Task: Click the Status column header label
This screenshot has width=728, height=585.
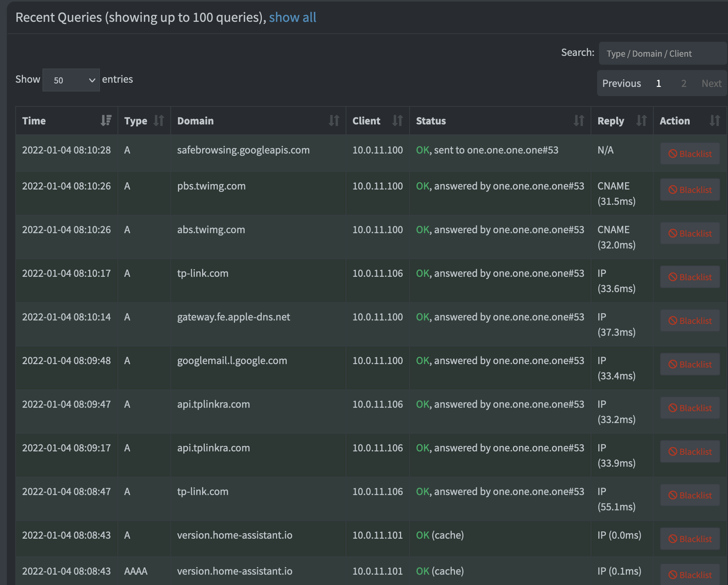Action: click(431, 121)
